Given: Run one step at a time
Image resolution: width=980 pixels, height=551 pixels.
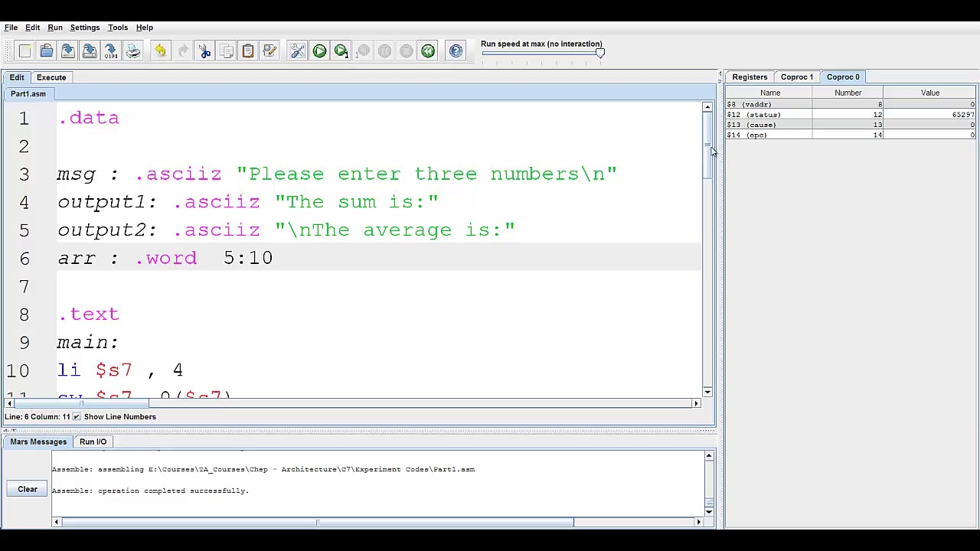Looking at the screenshot, I should (x=341, y=51).
